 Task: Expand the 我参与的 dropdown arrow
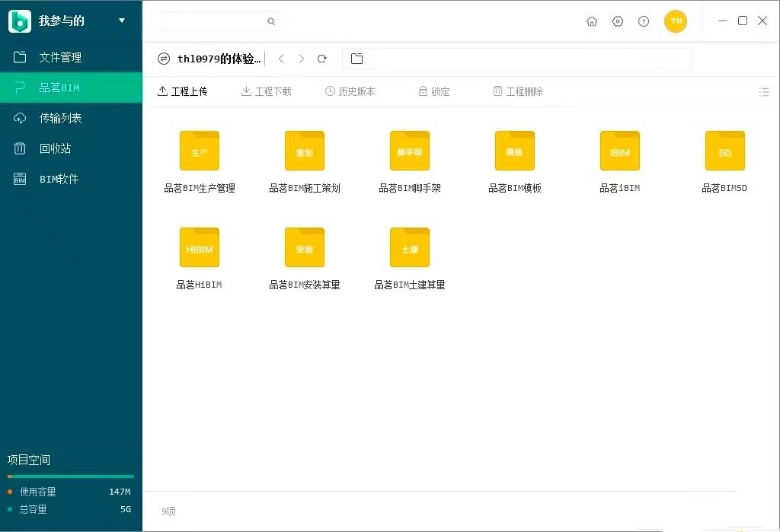pyautogui.click(x=122, y=21)
